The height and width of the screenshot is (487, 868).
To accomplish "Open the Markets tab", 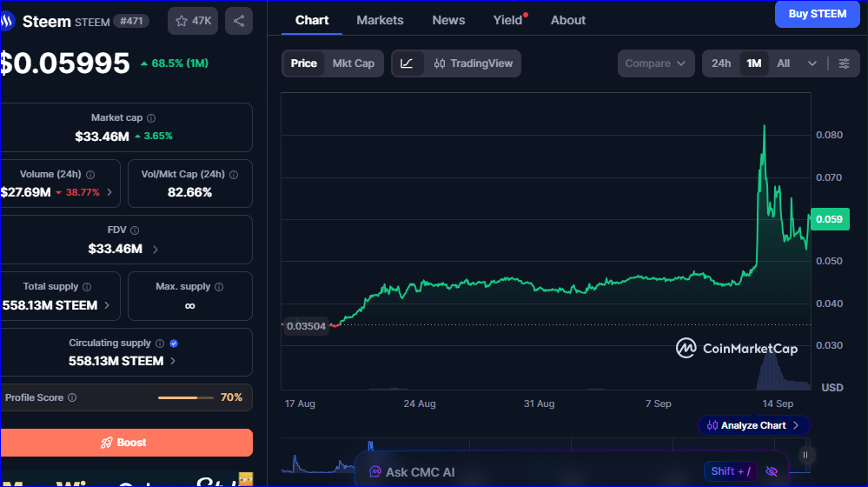I will pos(380,21).
